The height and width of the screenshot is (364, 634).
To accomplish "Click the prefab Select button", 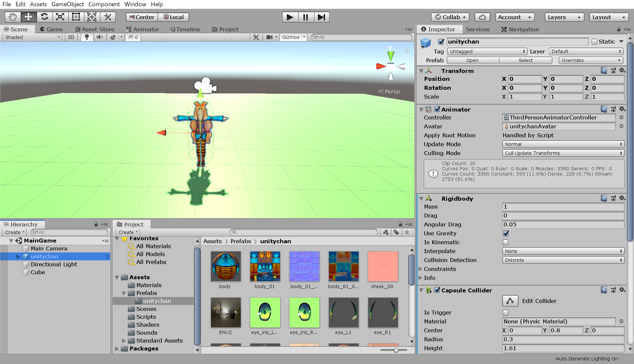I will click(x=526, y=60).
